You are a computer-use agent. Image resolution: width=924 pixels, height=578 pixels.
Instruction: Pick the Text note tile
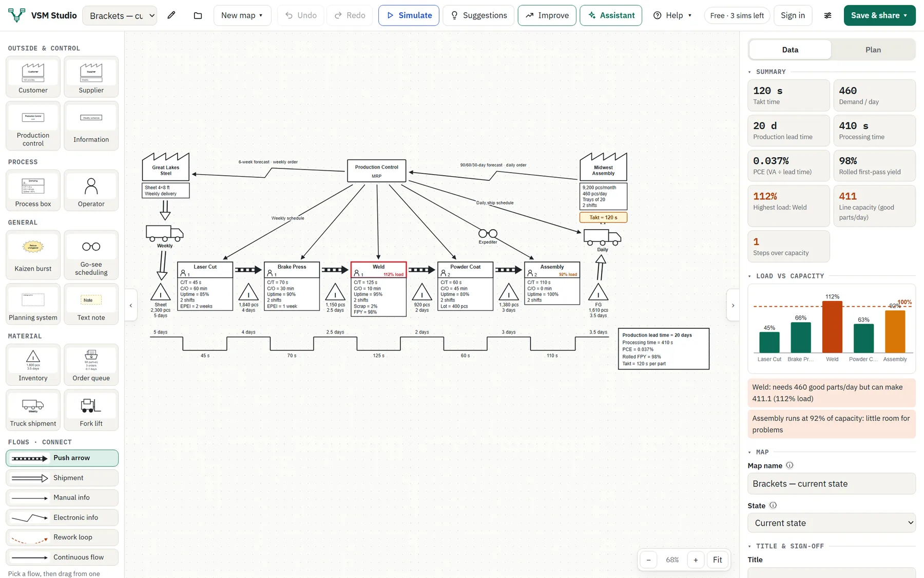click(x=91, y=304)
